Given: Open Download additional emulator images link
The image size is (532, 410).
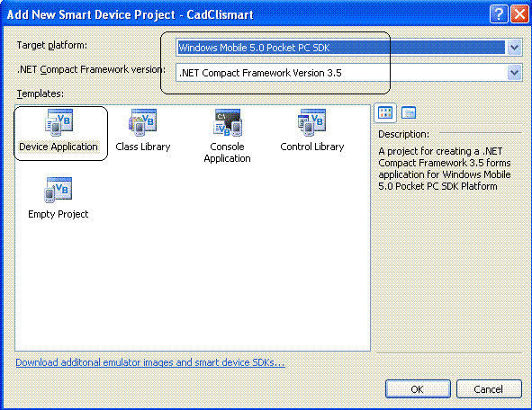Looking at the screenshot, I should [x=150, y=362].
